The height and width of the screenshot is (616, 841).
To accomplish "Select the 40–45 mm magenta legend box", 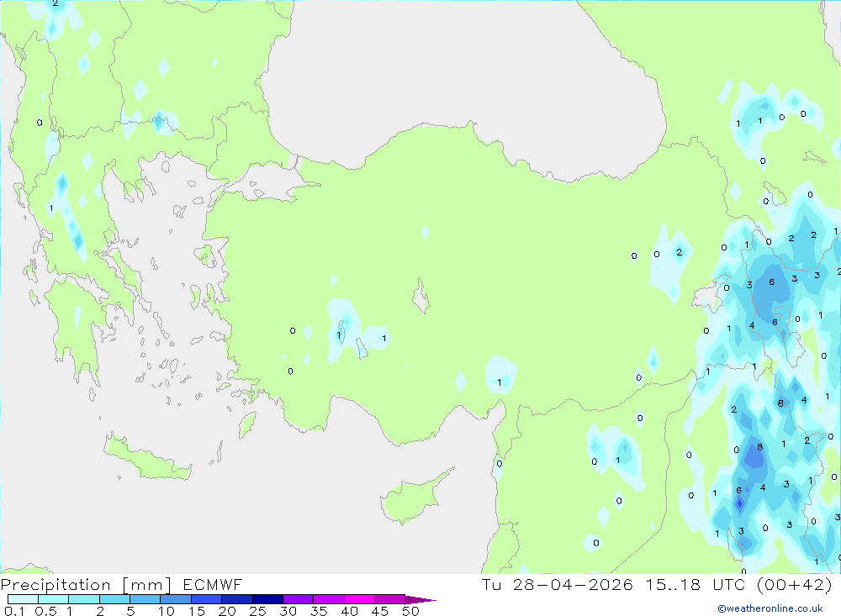I will [359, 599].
